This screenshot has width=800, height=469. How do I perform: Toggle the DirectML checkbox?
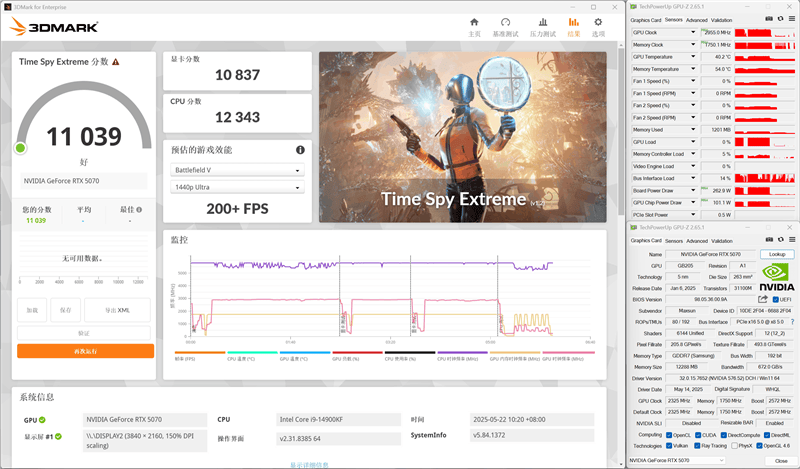pyautogui.click(x=767, y=435)
